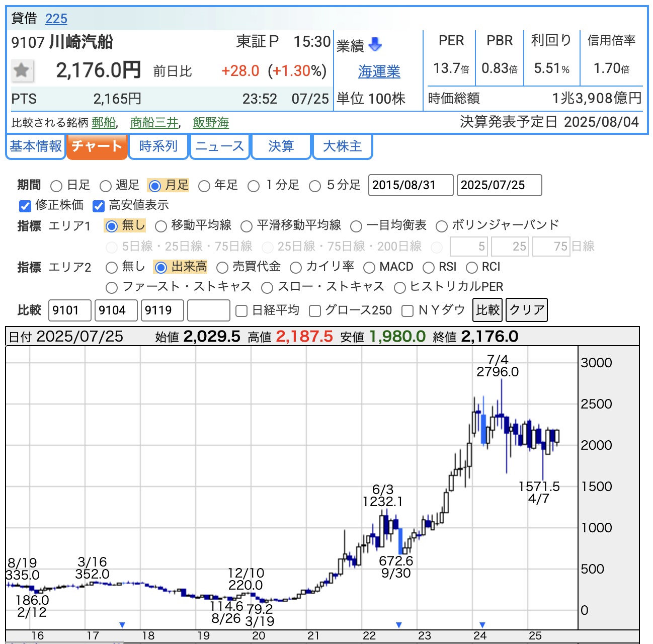This screenshot has height=644, width=653.
Task: Edit start date field 2015/08/31
Action: 411,185
